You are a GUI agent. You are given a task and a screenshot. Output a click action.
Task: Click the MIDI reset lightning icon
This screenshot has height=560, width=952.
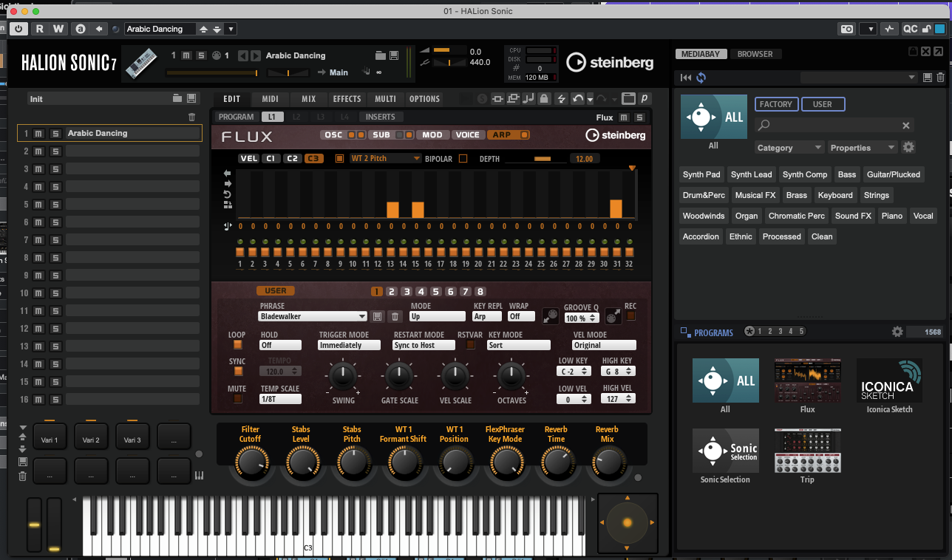pyautogui.click(x=561, y=99)
